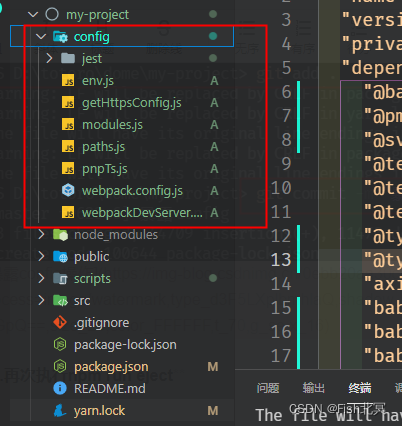Viewport: 402px width, 426px height.
Task: Click the JS icon of paths.js
Action: [x=68, y=147]
